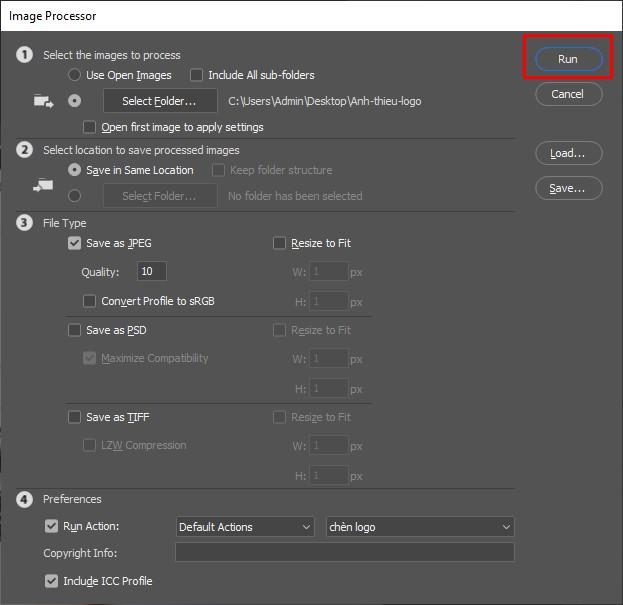
Task: Click the Run button
Action: click(x=567, y=59)
